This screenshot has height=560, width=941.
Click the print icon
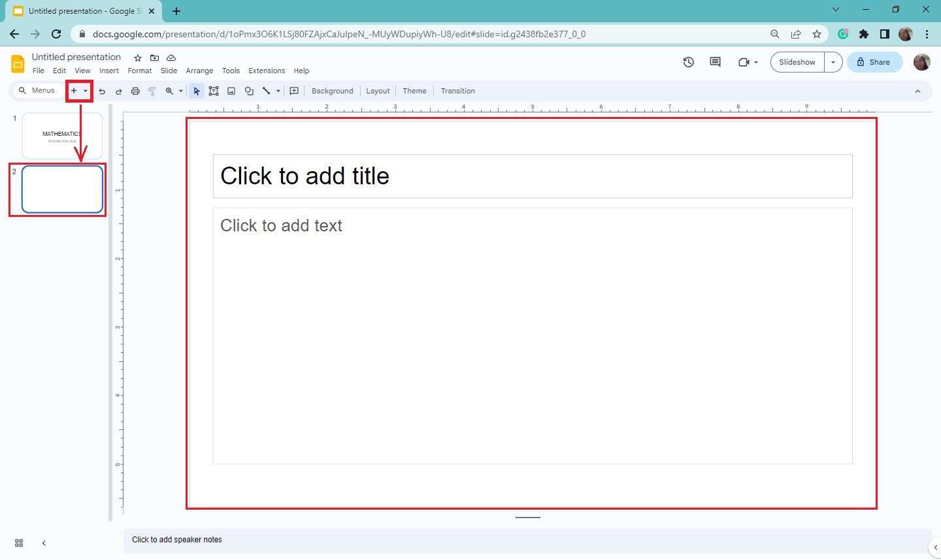tap(135, 91)
